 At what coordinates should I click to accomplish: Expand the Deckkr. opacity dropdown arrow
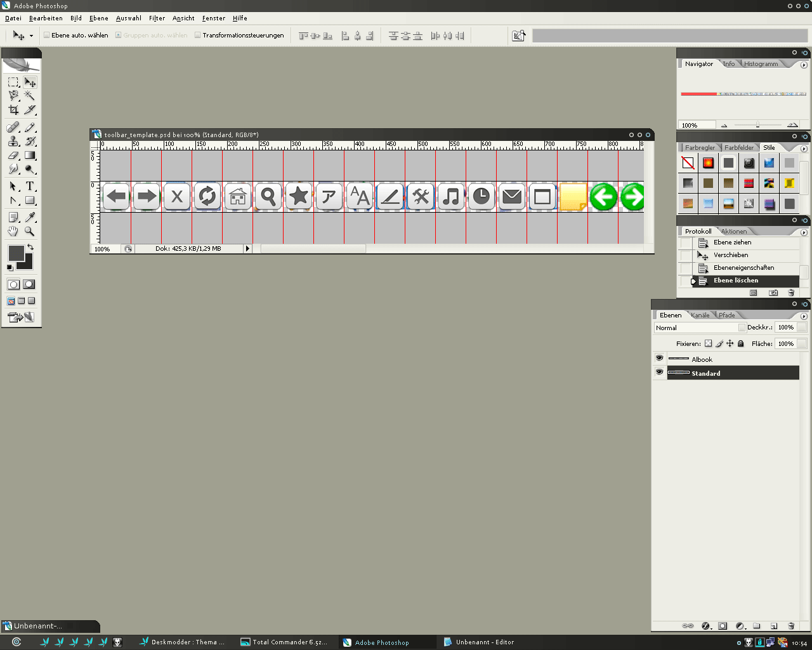pyautogui.click(x=802, y=328)
